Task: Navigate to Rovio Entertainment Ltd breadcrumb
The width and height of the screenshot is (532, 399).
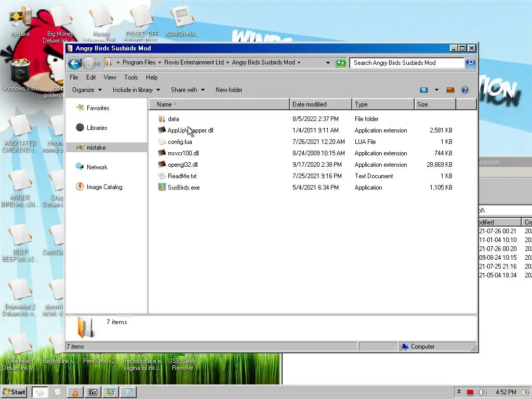Action: pos(194,62)
